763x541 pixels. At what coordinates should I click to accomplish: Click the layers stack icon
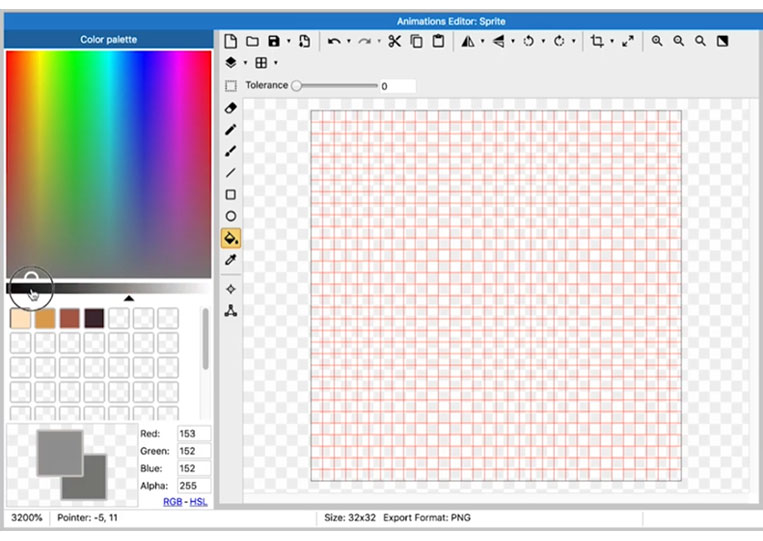pyautogui.click(x=231, y=63)
